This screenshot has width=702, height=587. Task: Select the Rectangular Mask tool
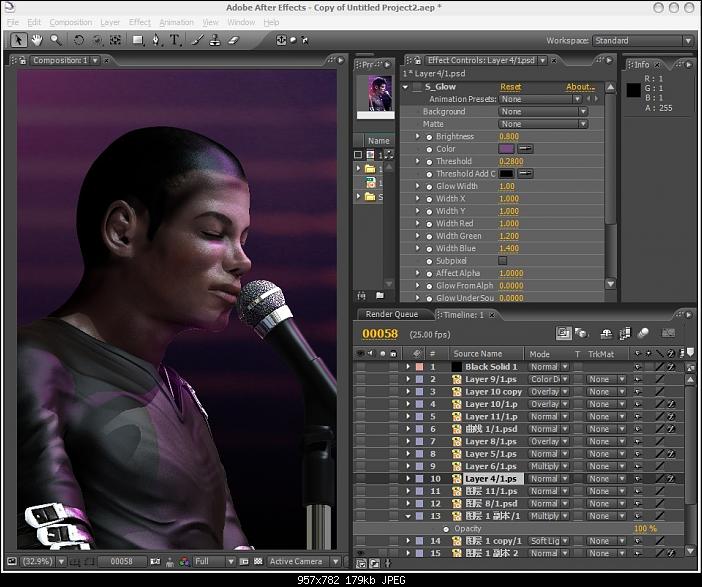138,40
